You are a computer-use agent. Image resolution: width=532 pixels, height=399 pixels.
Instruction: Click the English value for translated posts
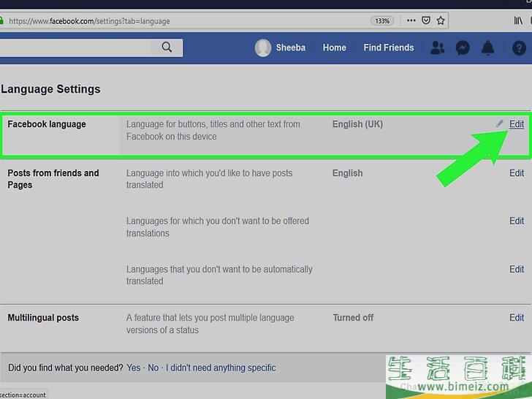click(x=347, y=173)
